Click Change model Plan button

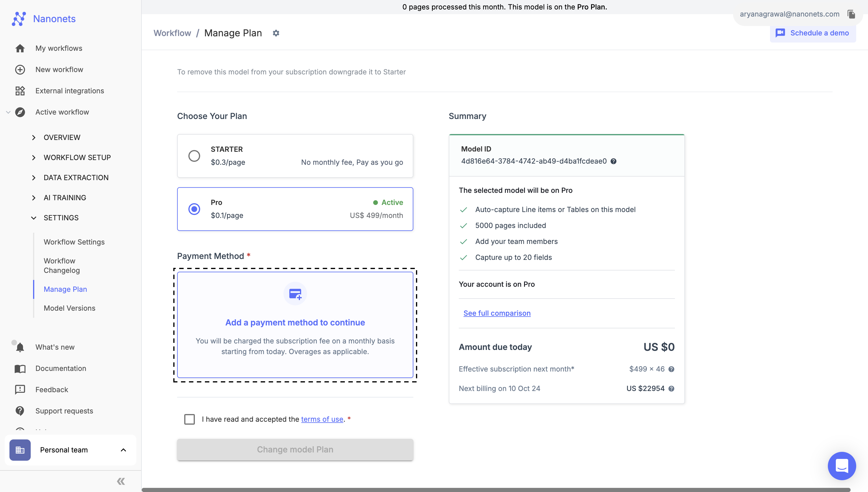coord(295,450)
